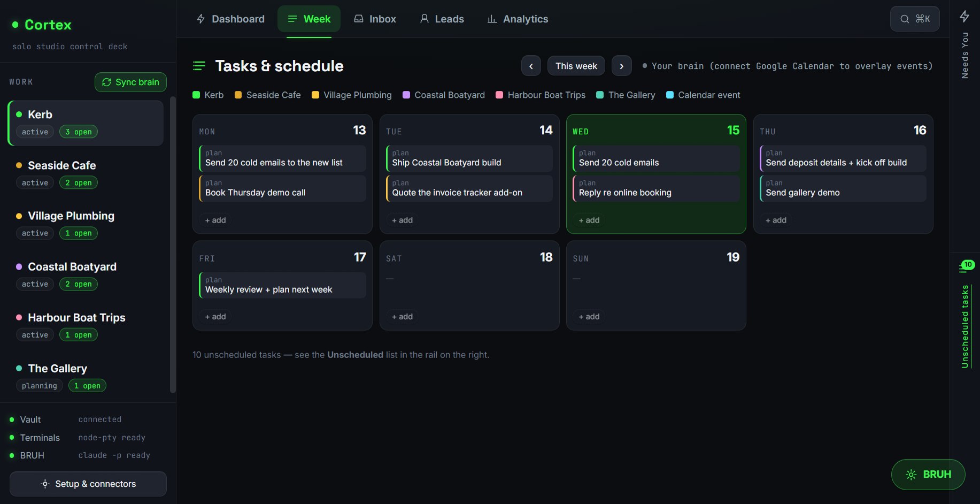Click Harbour Boat Trips legend label

[x=546, y=95]
